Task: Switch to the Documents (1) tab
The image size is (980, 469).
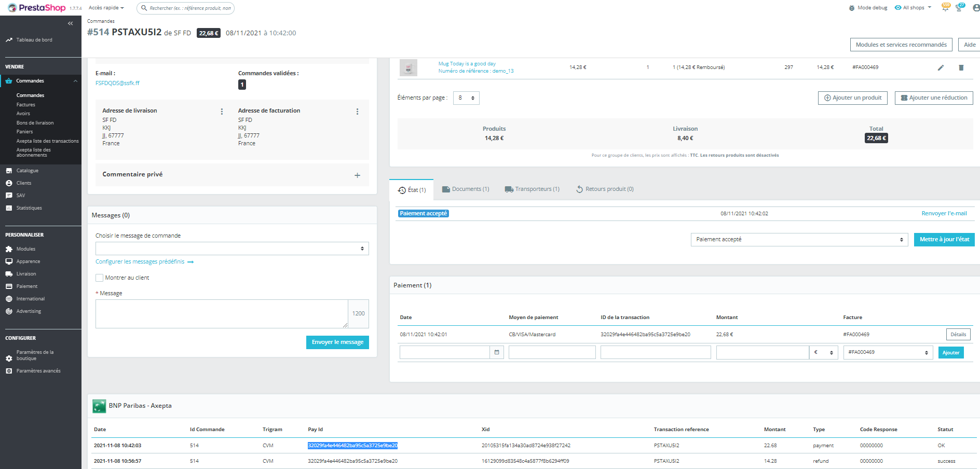Action: [x=466, y=189]
